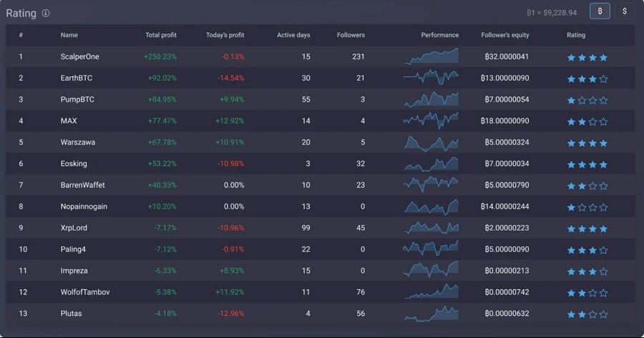Image resolution: width=644 pixels, height=338 pixels.
Task: Click ScalperOne's star rating
Action: pyautogui.click(x=587, y=57)
